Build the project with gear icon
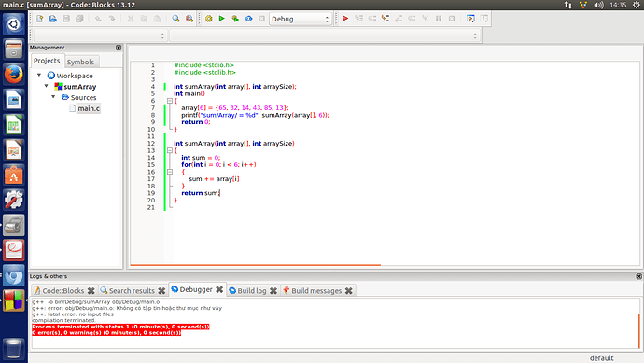 point(209,19)
